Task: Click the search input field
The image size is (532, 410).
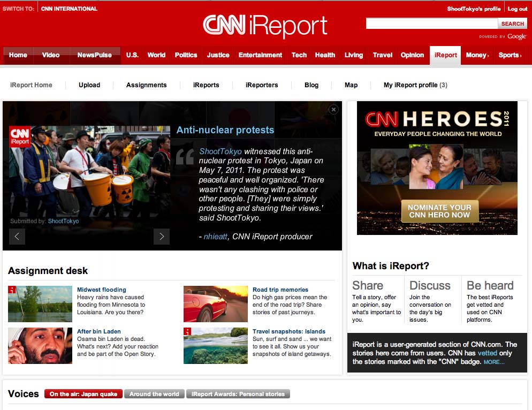Action: tap(431, 24)
